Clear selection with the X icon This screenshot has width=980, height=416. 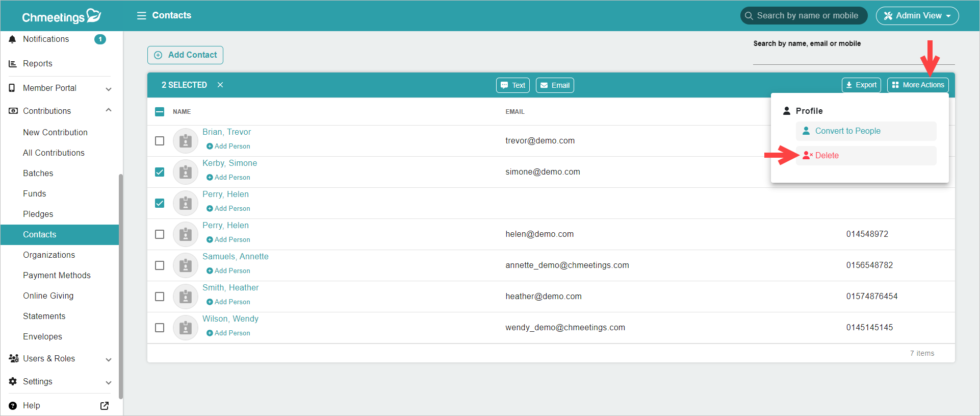pyautogui.click(x=220, y=85)
